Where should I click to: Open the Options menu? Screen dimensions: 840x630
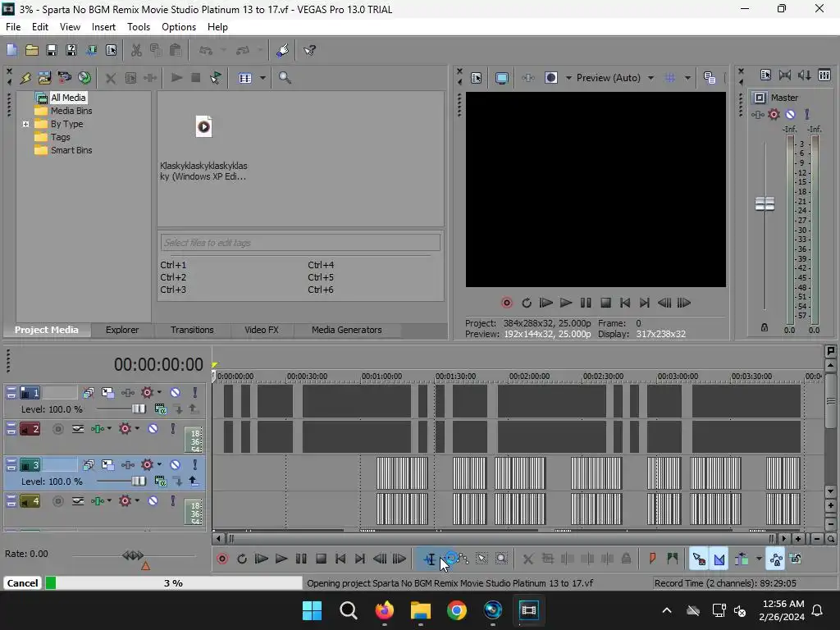[178, 27]
